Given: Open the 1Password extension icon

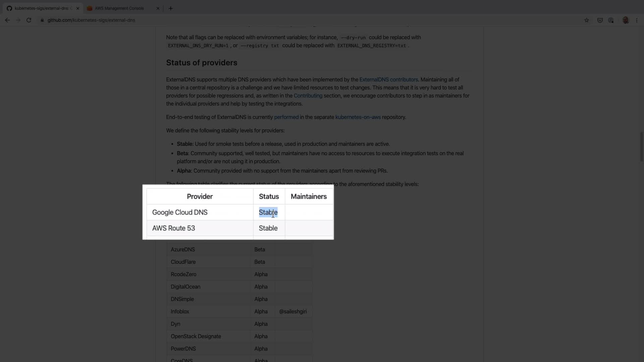Looking at the screenshot, I should tap(611, 20).
